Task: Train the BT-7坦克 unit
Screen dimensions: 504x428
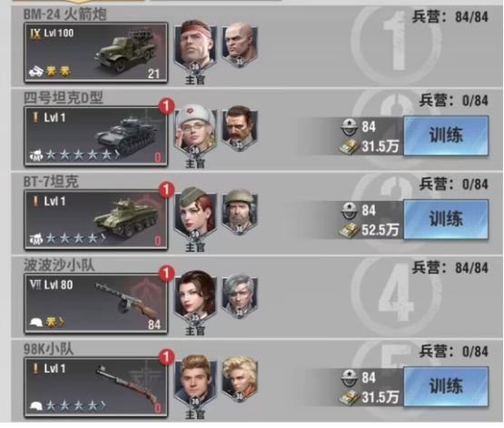Action: [446, 219]
